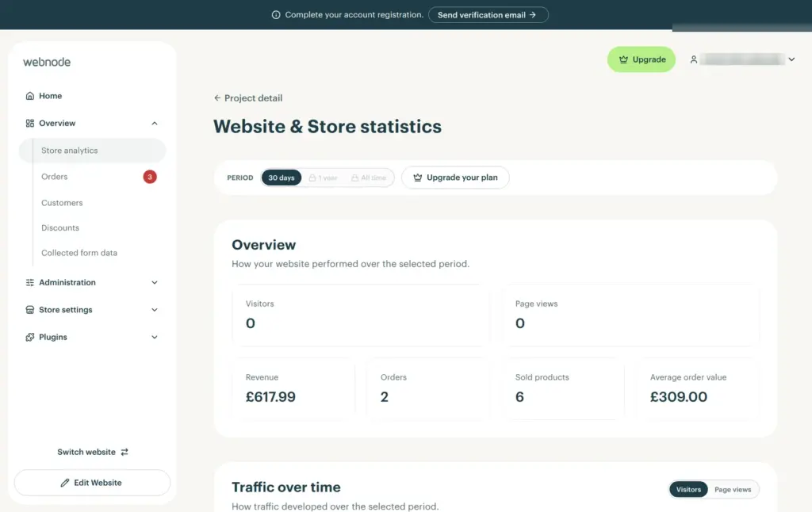Click the Edit Website pencil icon
This screenshot has width=812, height=512.
(x=65, y=483)
